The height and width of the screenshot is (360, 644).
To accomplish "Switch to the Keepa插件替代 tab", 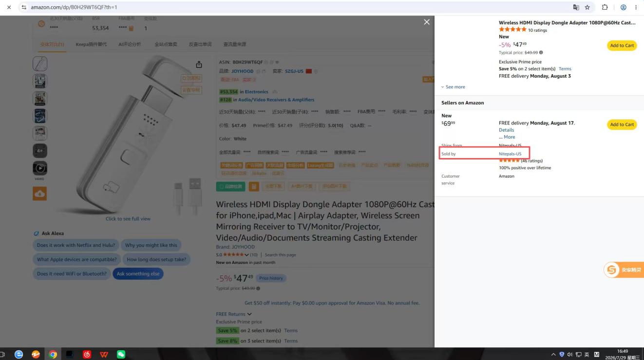I will 91,44.
